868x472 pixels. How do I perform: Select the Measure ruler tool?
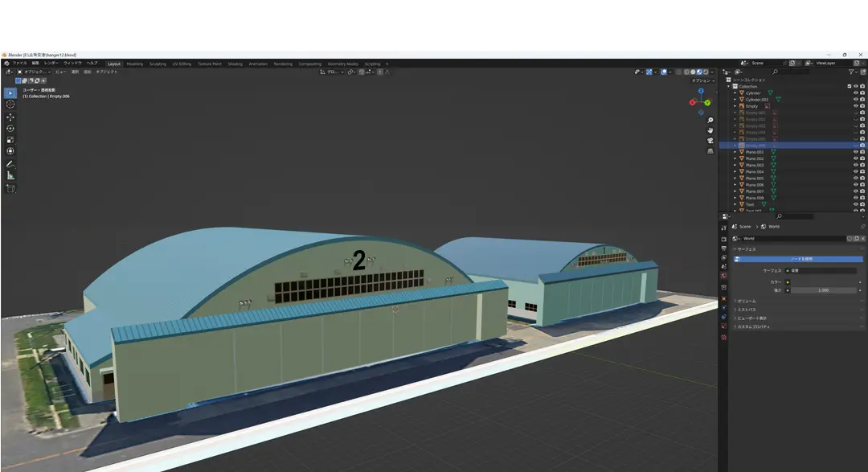click(10, 175)
